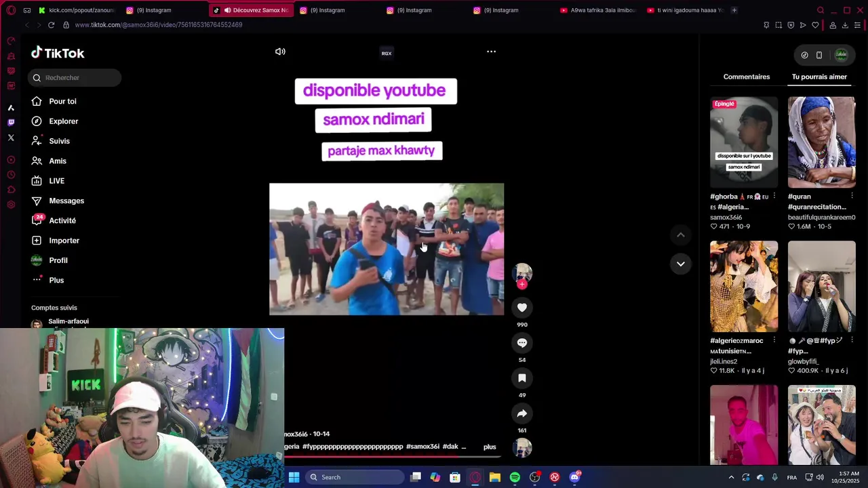The image size is (868, 488).
Task: Go to the previous video with up chevron
Action: (680, 235)
